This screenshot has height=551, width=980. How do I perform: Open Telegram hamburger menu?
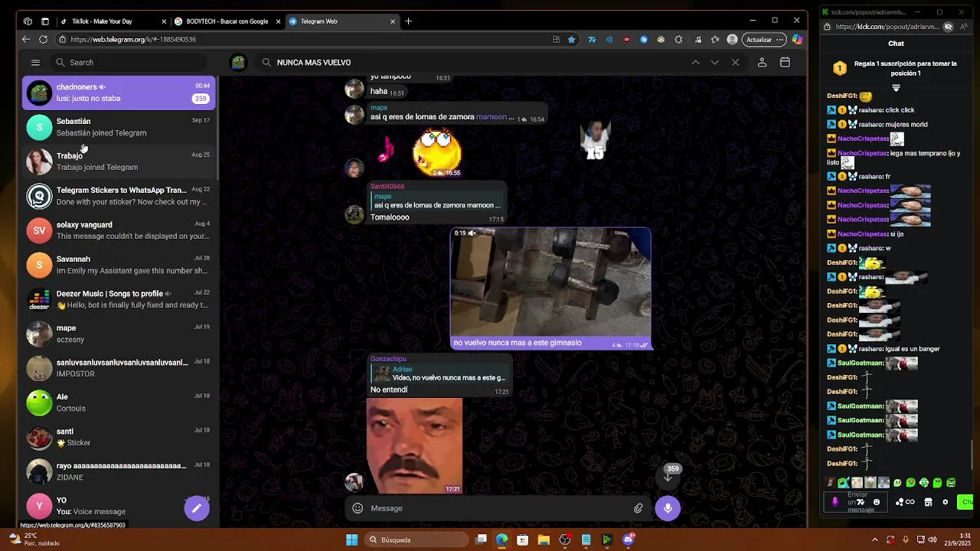pyautogui.click(x=35, y=63)
